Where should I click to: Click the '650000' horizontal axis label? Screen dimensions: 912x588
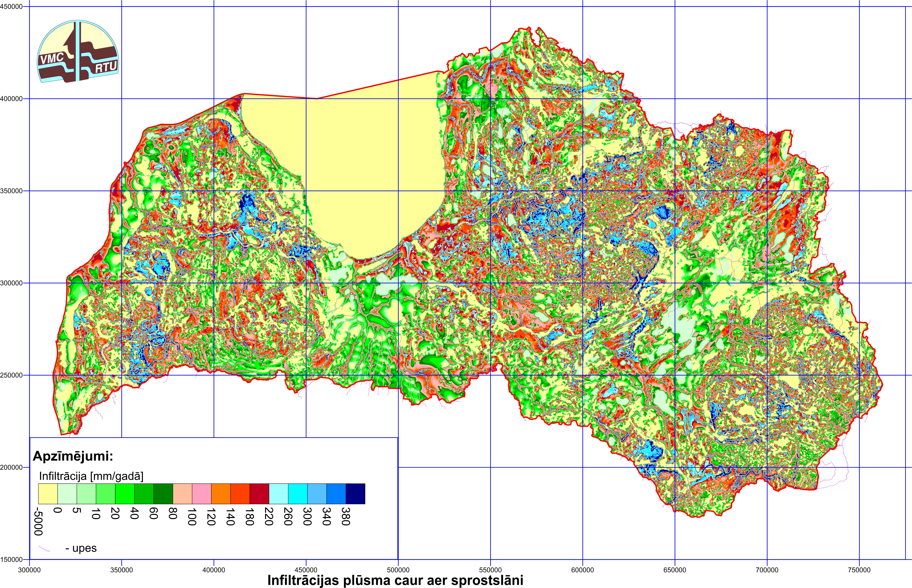[x=675, y=570]
